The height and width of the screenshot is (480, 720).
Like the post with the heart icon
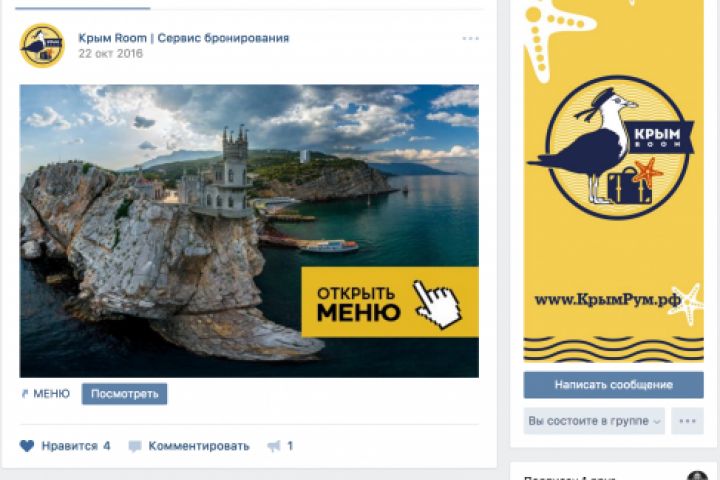[x=27, y=446]
